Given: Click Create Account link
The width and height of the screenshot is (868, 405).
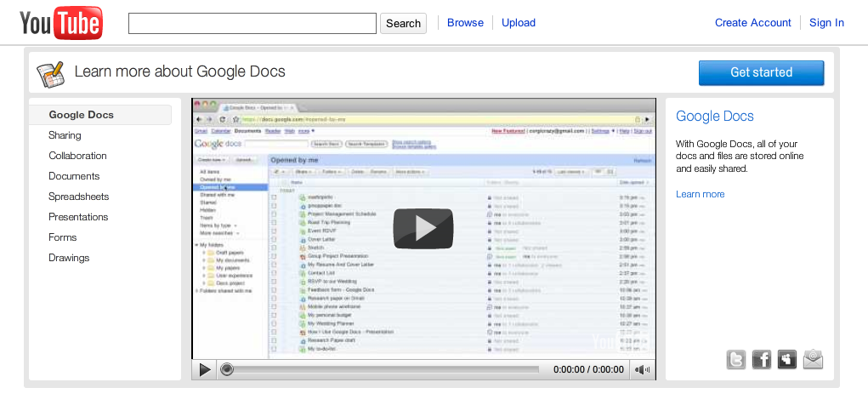Looking at the screenshot, I should (753, 23).
